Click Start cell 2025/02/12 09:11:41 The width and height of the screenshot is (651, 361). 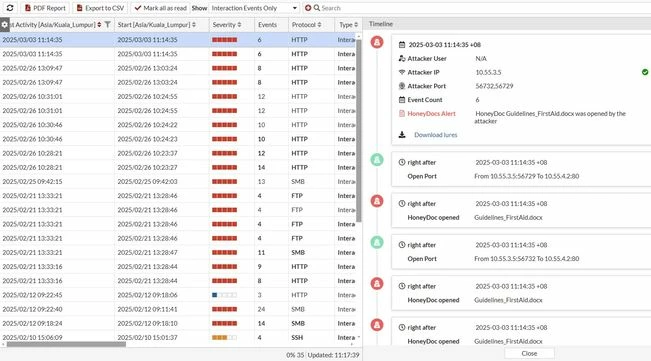147,309
